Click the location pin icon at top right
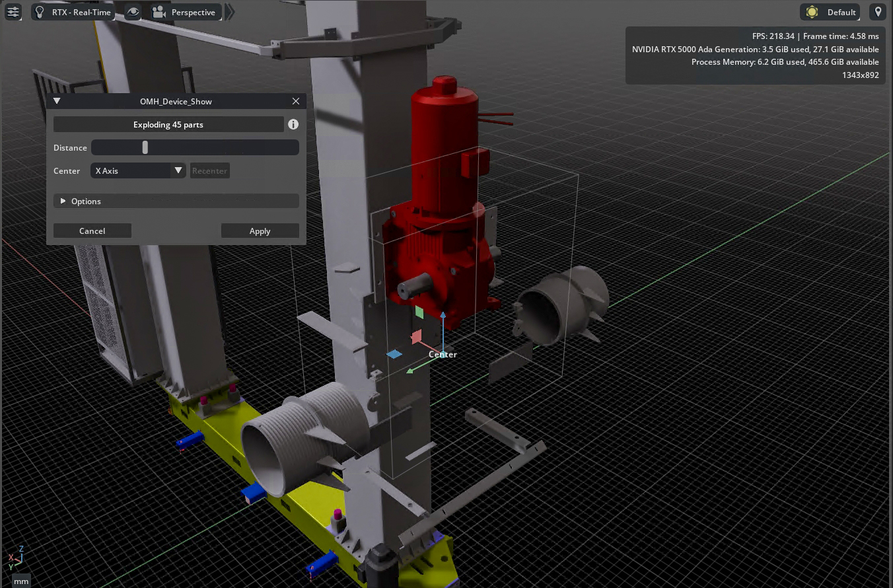This screenshot has width=893, height=588. point(877,12)
